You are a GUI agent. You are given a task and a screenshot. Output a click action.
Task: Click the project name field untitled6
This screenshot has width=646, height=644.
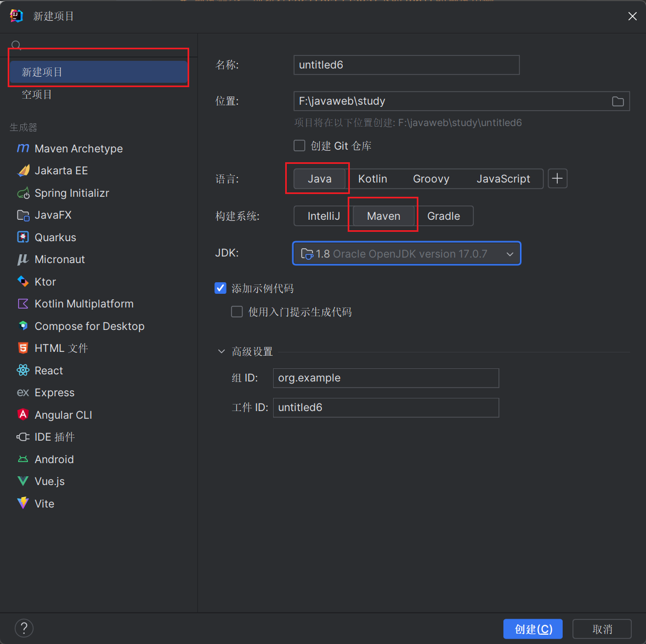[x=407, y=65]
